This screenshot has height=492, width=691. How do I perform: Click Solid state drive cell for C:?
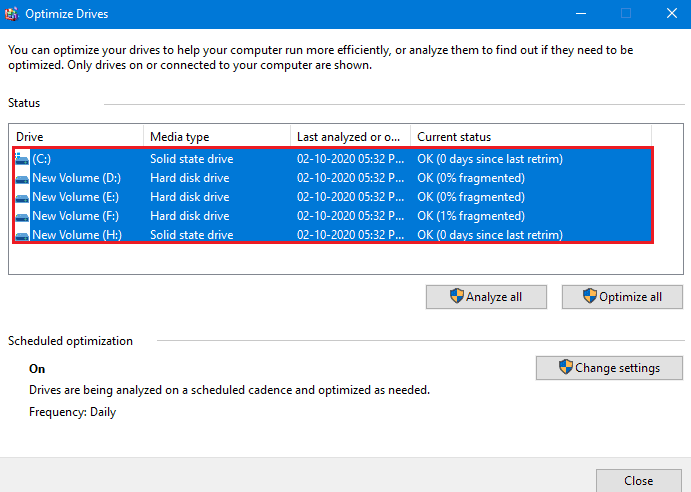(x=192, y=159)
